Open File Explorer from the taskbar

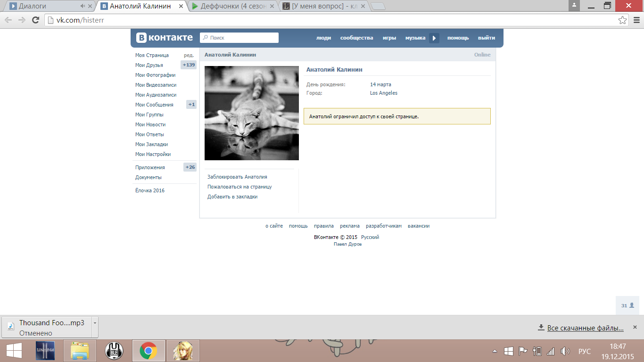point(80,351)
